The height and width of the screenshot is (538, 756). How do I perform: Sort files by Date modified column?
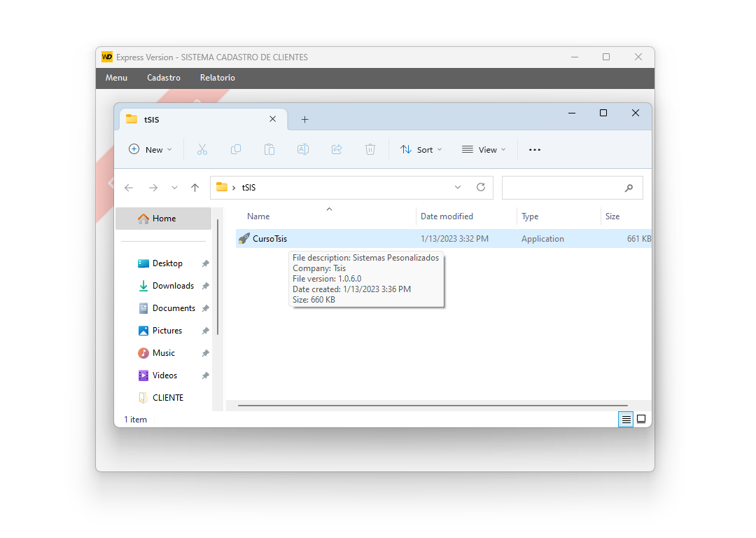[447, 216]
